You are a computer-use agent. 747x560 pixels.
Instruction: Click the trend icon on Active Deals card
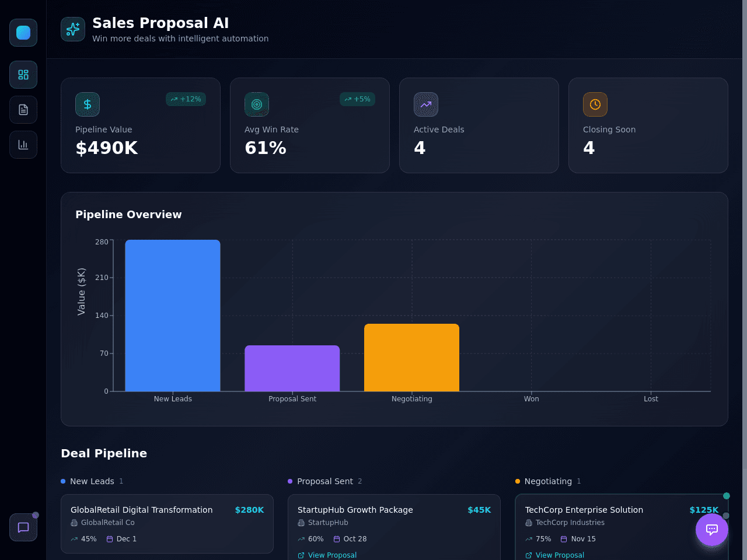(x=426, y=104)
